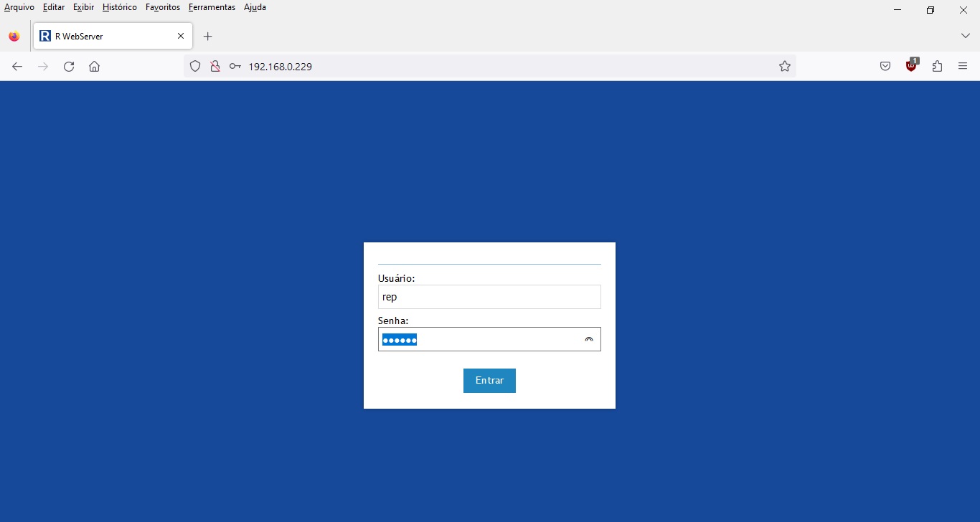
Task: Click the "Senha:" label
Action: click(x=393, y=321)
